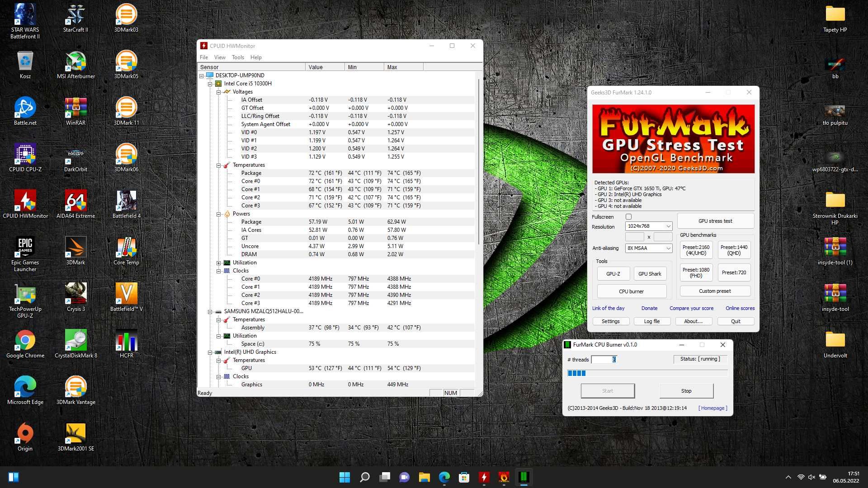
Task: Select the 3DMark2001 SE desktop icon
Action: [75, 437]
